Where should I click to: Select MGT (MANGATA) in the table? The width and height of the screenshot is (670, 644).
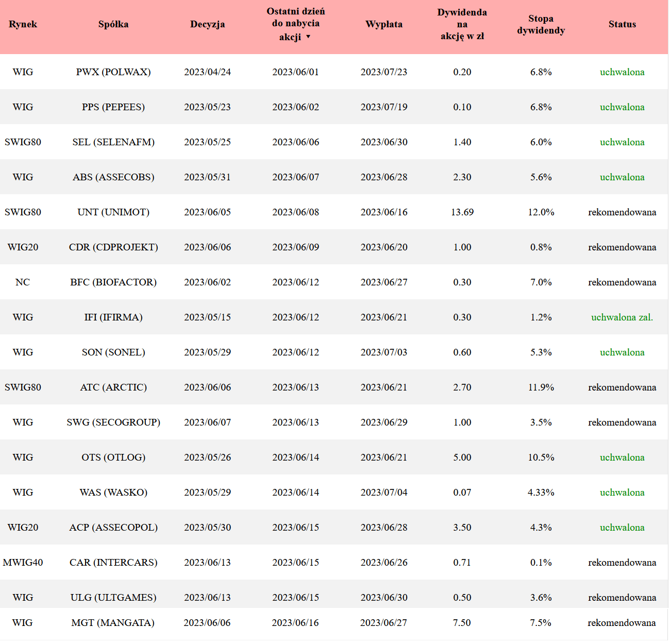(113, 623)
